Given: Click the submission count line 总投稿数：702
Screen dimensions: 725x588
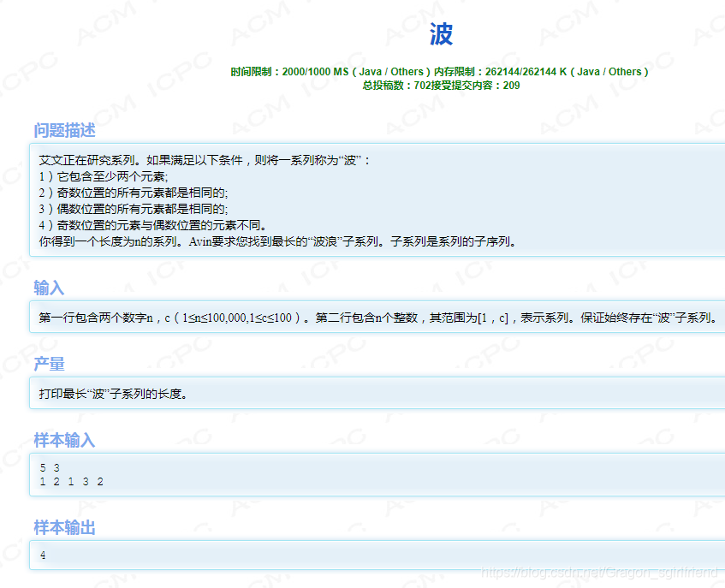Looking at the screenshot, I should click(x=441, y=86).
